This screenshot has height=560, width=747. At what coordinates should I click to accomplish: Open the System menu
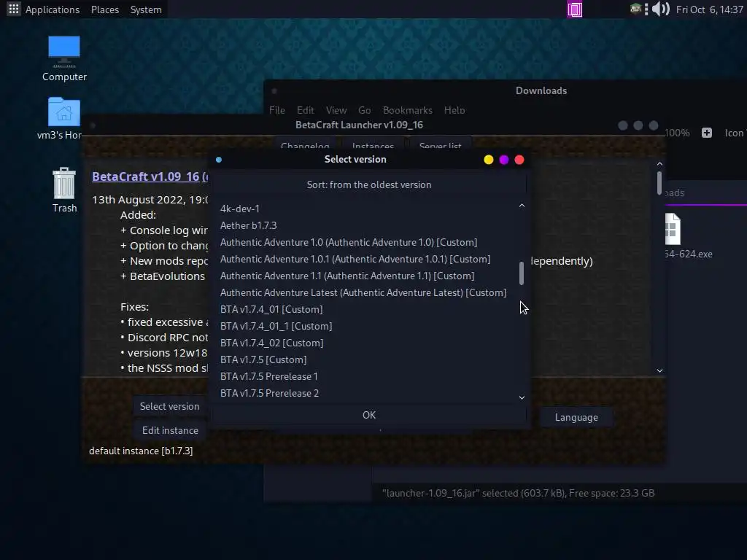[146, 9]
